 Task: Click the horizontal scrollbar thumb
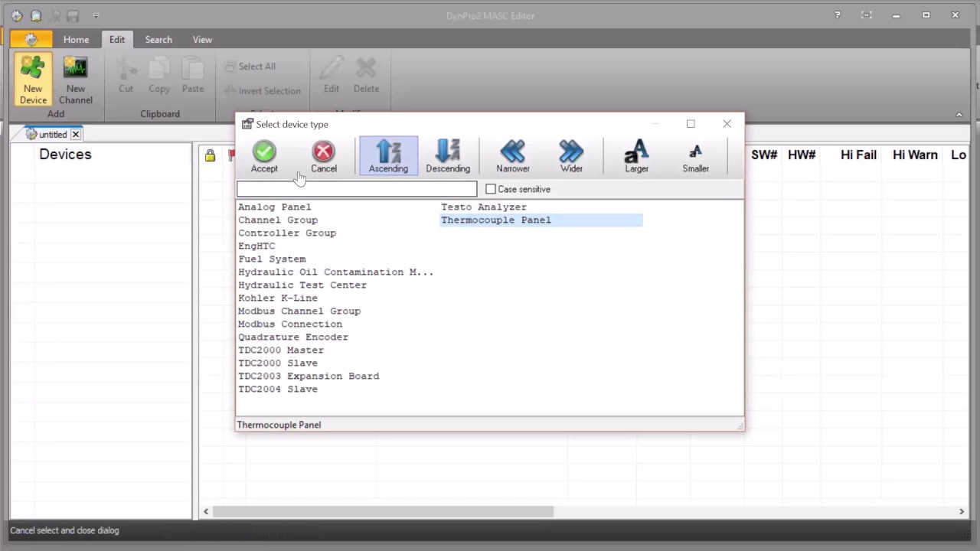coord(383,511)
